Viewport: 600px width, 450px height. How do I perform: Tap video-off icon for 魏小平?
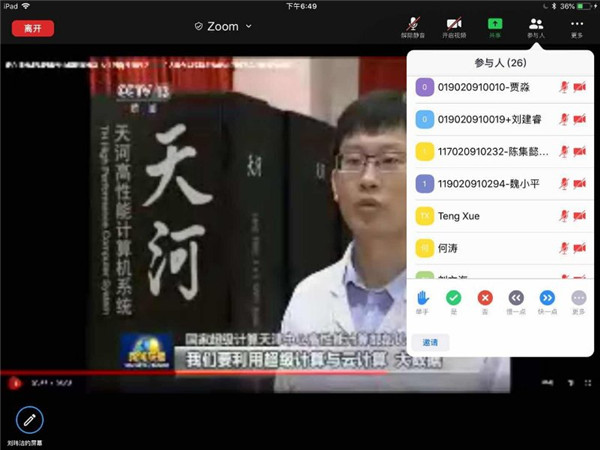580,184
